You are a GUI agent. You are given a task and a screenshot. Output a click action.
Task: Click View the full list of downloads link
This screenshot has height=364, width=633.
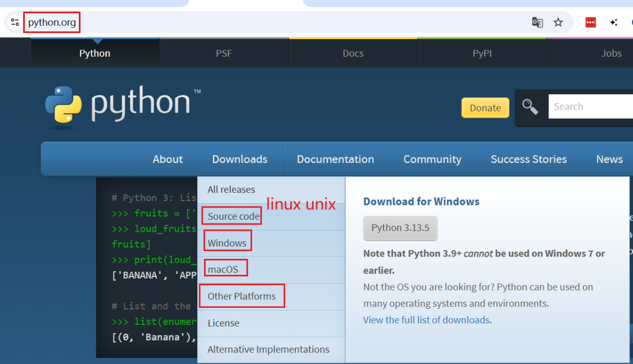point(426,320)
